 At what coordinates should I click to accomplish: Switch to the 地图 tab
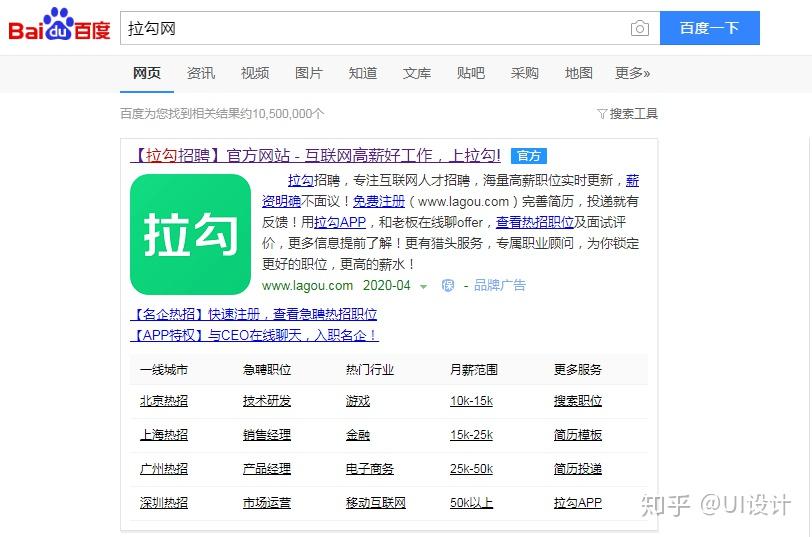(578, 73)
